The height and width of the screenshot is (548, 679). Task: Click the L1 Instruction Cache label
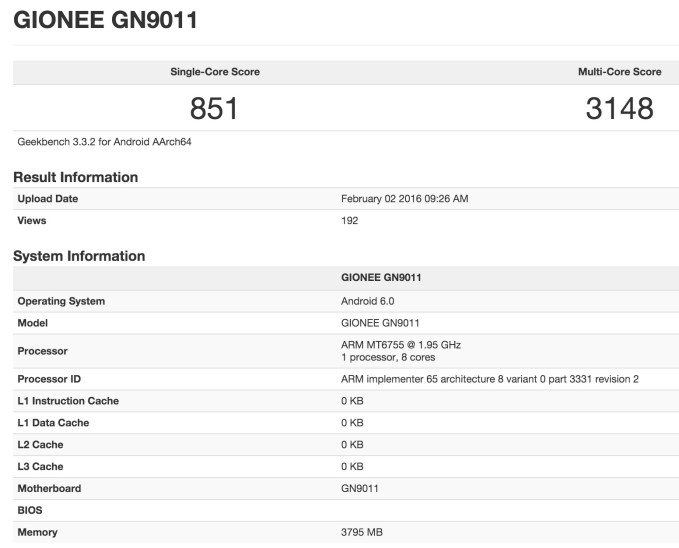pyautogui.click(x=68, y=401)
